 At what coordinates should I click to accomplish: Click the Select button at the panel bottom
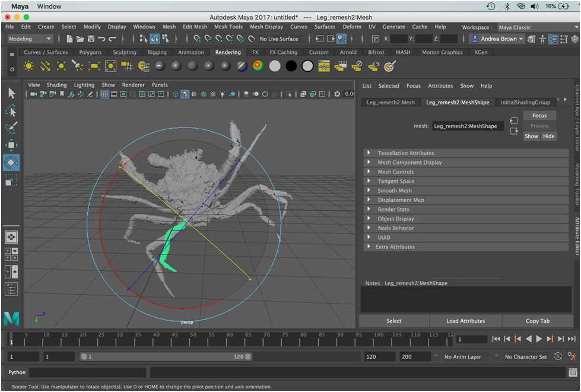point(394,321)
